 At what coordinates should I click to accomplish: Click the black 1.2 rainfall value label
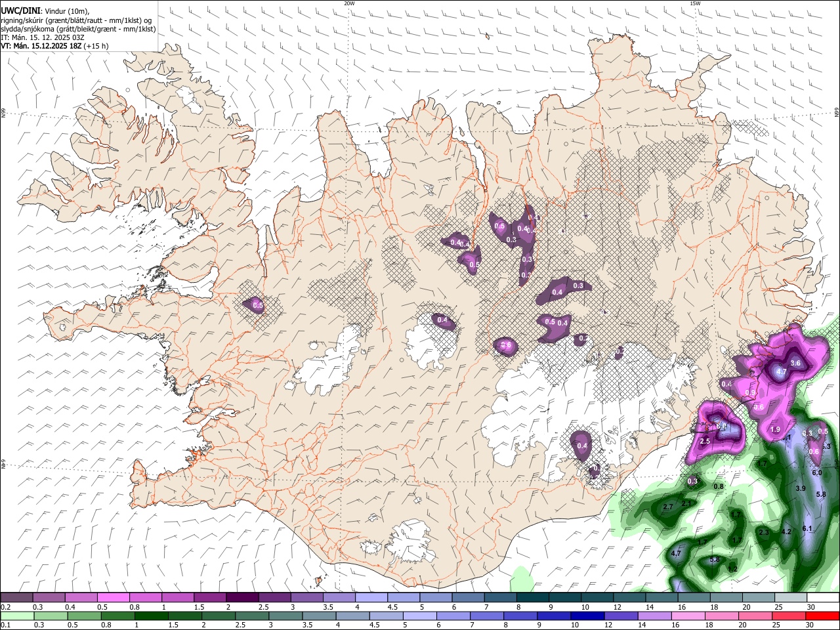732,569
